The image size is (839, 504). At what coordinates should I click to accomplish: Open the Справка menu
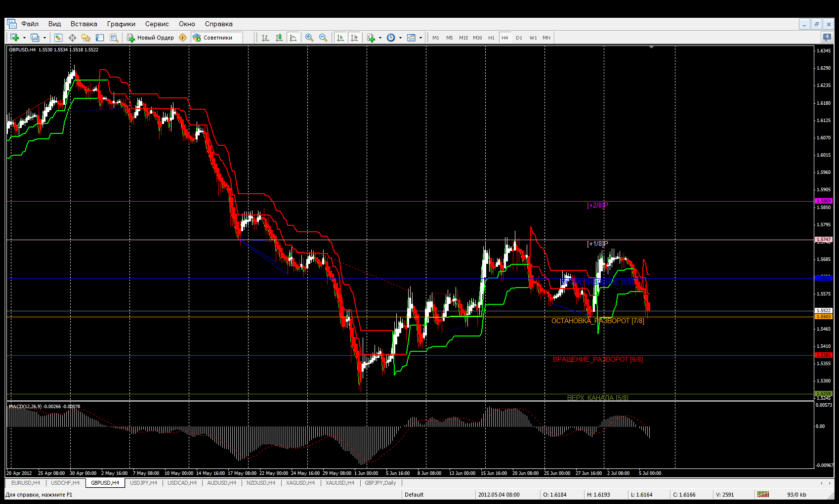pos(219,24)
